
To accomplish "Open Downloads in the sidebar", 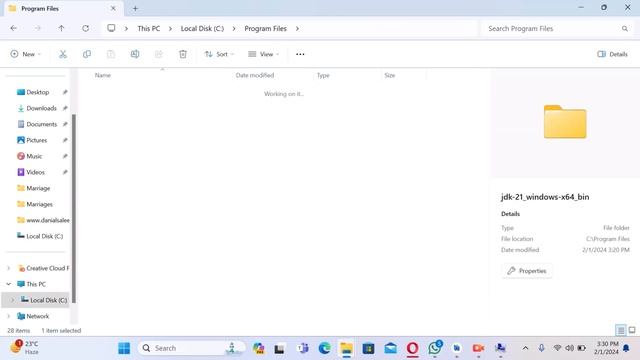I will point(41,108).
